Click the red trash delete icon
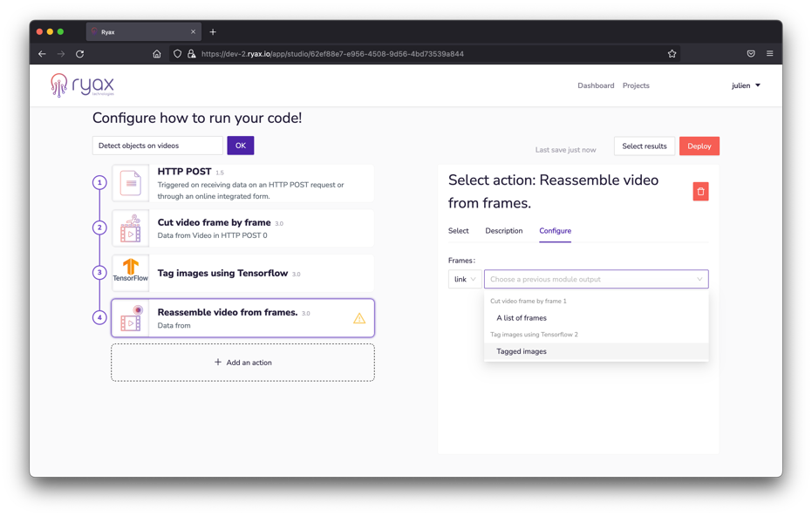Image resolution: width=812 pixels, height=516 pixels. point(700,192)
